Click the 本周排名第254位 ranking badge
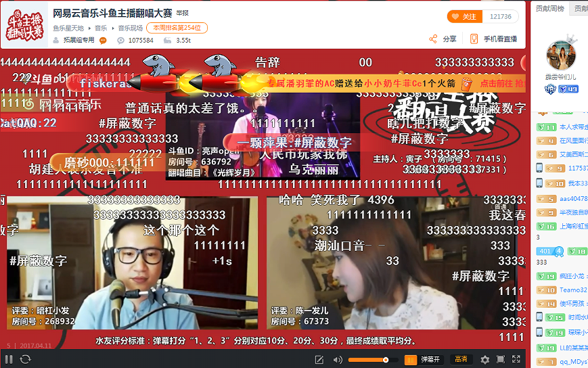 (x=177, y=28)
